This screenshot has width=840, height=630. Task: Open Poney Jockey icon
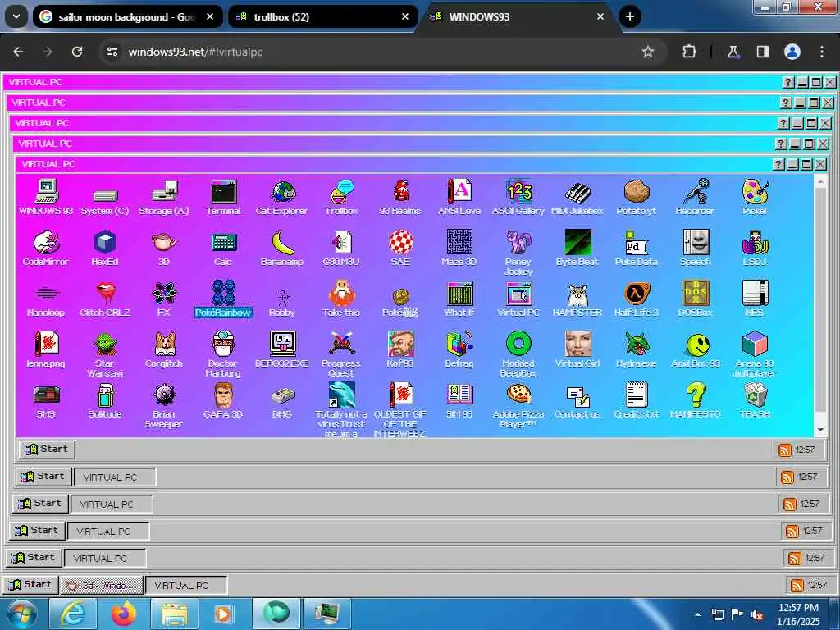point(518,253)
